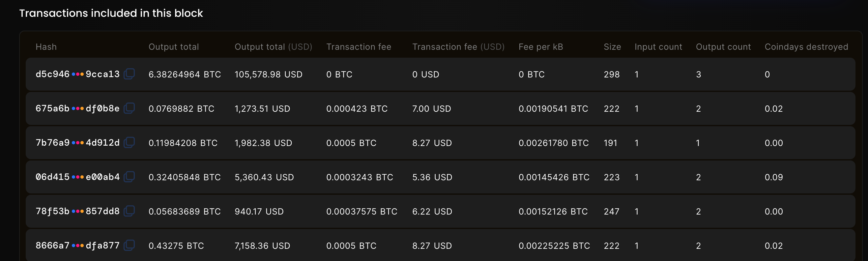This screenshot has width=868, height=261.
Task: Open transaction 78f53b…857dd8
Action: pyautogui.click(x=77, y=212)
